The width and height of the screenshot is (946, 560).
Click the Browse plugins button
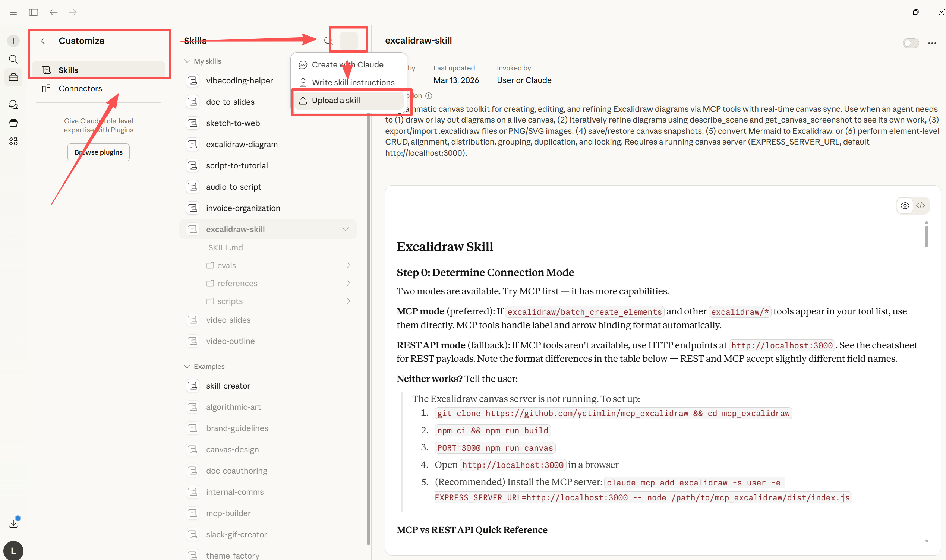(98, 152)
